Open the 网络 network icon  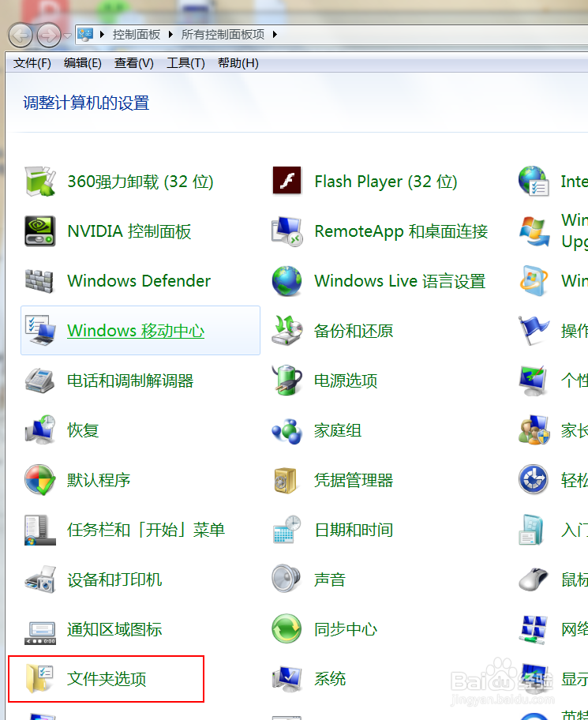tap(534, 629)
